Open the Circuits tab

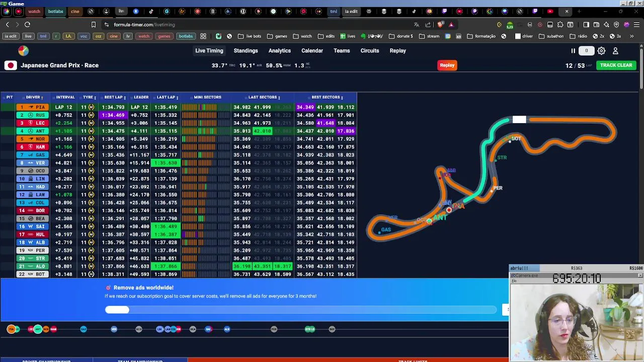(x=370, y=51)
